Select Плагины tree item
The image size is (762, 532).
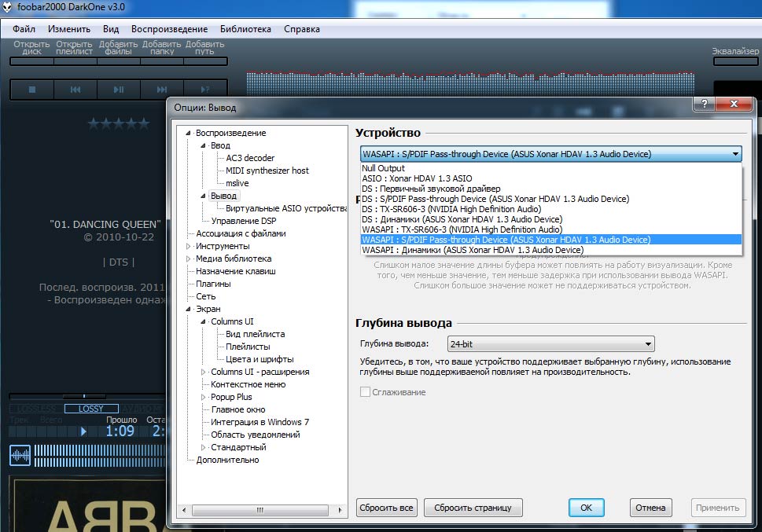(213, 284)
